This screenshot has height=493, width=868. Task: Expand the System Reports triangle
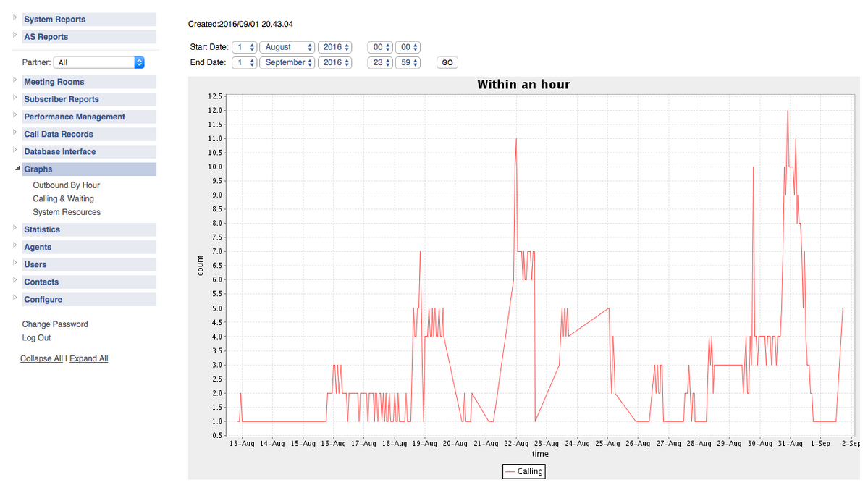(x=15, y=17)
